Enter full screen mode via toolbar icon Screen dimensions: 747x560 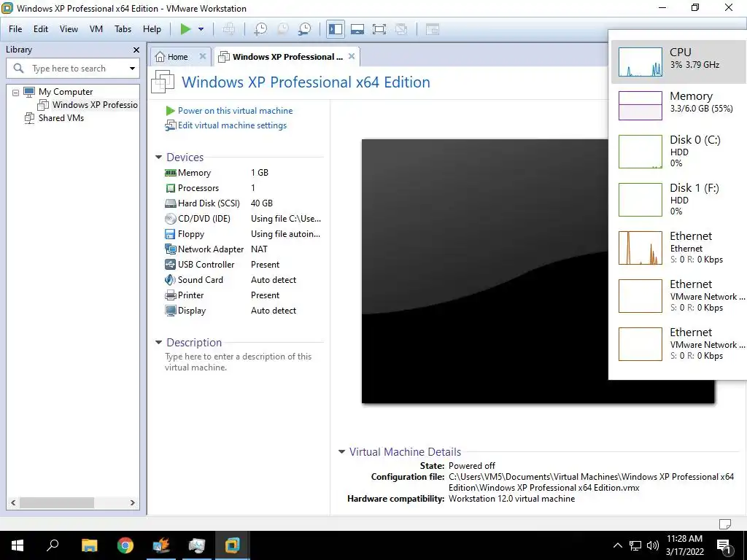coord(379,29)
